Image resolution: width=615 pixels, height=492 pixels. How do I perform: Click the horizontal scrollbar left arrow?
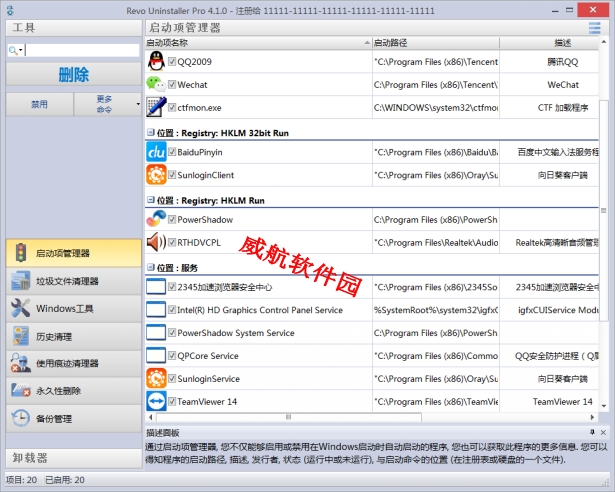(151, 417)
